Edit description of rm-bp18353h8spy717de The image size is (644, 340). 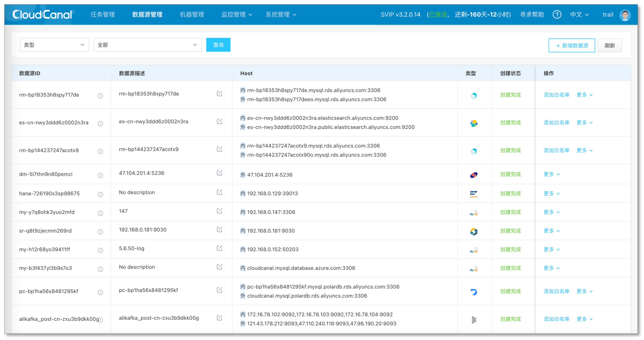[x=220, y=94]
